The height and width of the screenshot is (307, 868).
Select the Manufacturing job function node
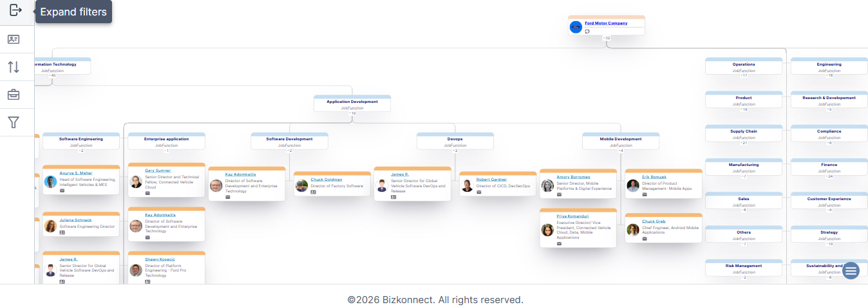(x=744, y=167)
